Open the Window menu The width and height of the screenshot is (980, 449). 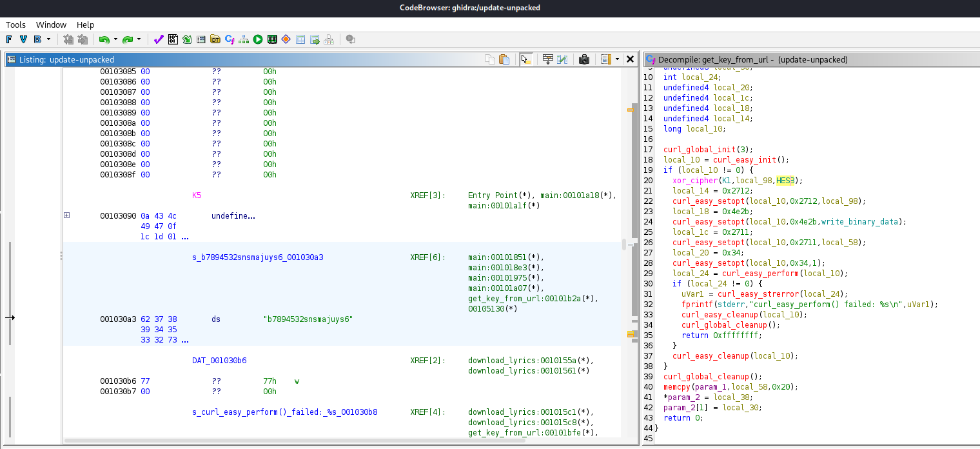click(51, 25)
